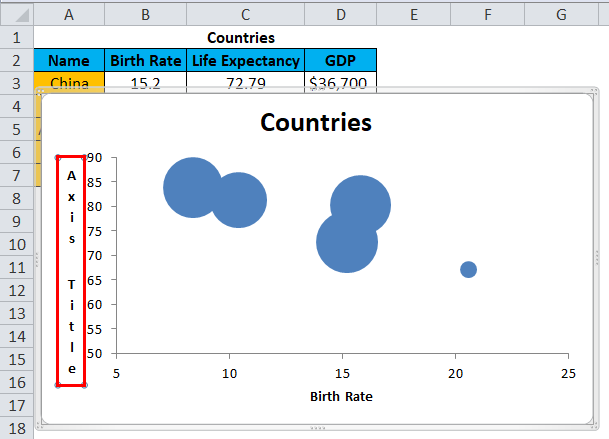
Task: Click the 'Name' header cell
Action: click(69, 61)
